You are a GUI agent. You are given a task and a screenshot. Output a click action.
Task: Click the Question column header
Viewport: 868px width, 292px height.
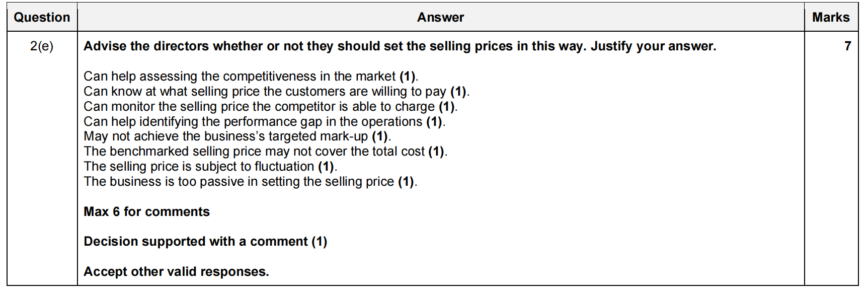tap(42, 17)
